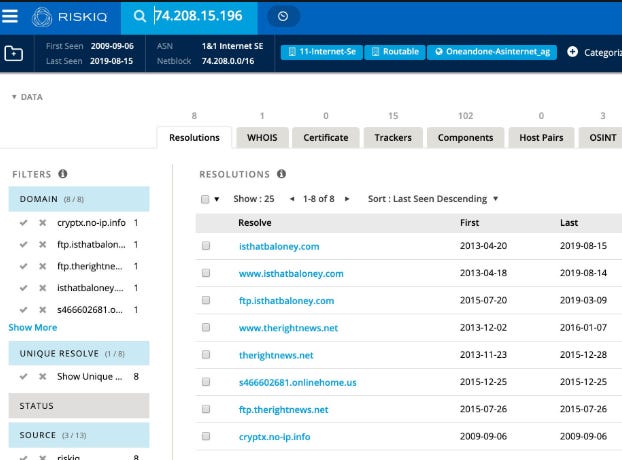This screenshot has width=622, height=460.
Task: Switch to the OSINT tab
Action: pyautogui.click(x=601, y=138)
